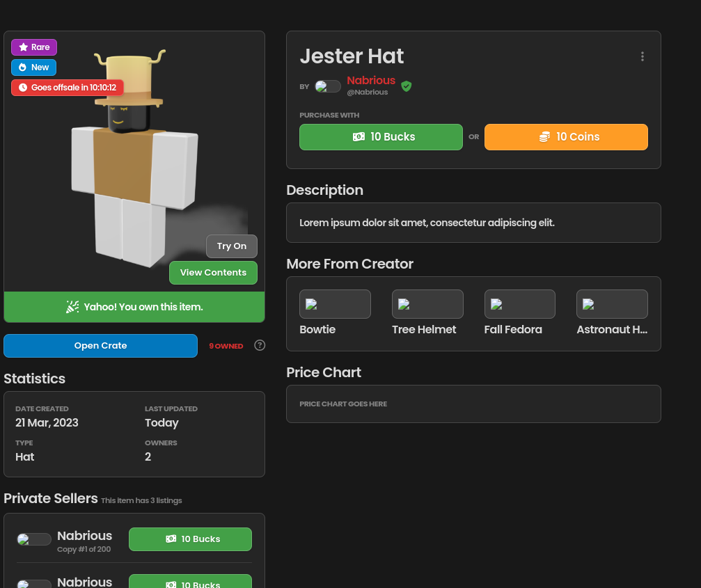Screen dimensions: 701x588
Task: Click the help question mark icon
Action: click(x=260, y=345)
